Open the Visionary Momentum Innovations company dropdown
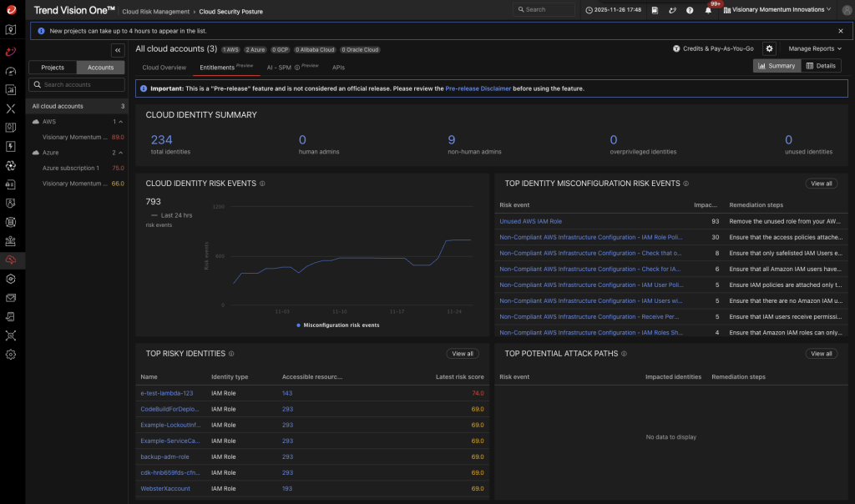Image resolution: width=855 pixels, height=504 pixels. tap(777, 10)
